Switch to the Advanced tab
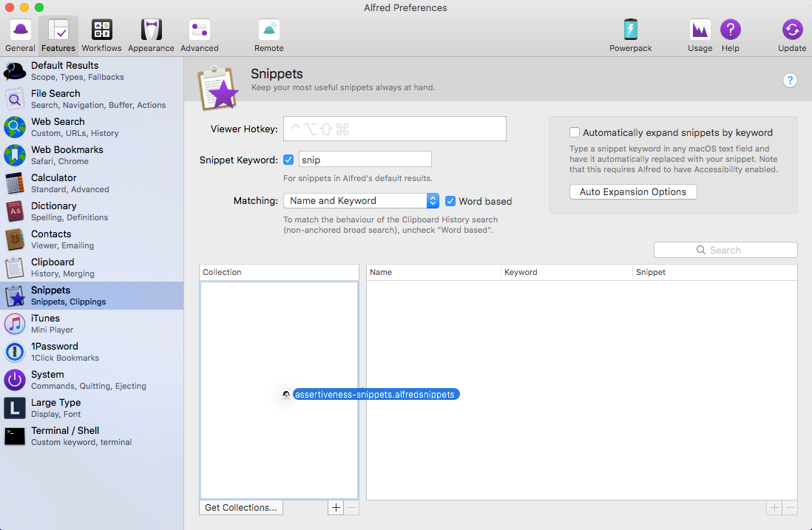The width and height of the screenshot is (812, 530). (x=200, y=35)
